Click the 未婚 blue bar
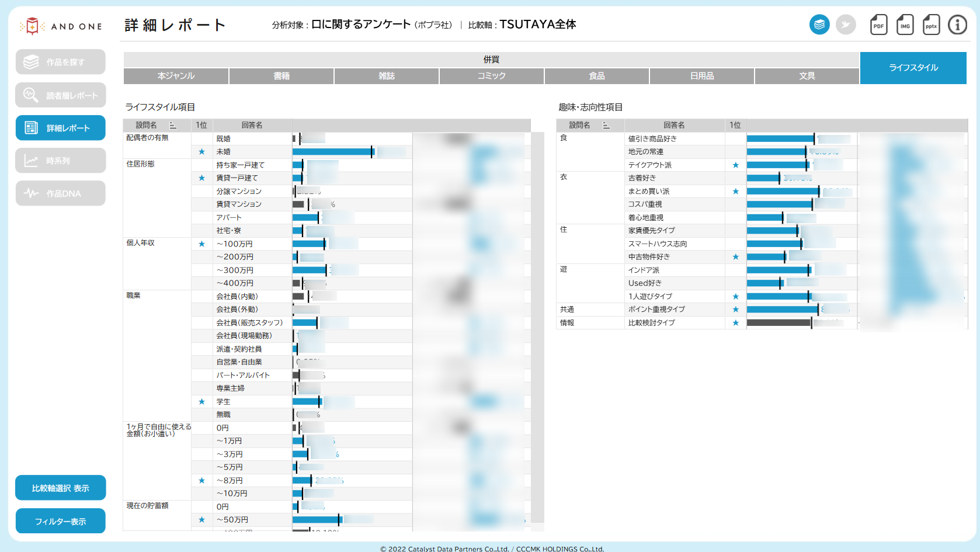 pos(332,152)
